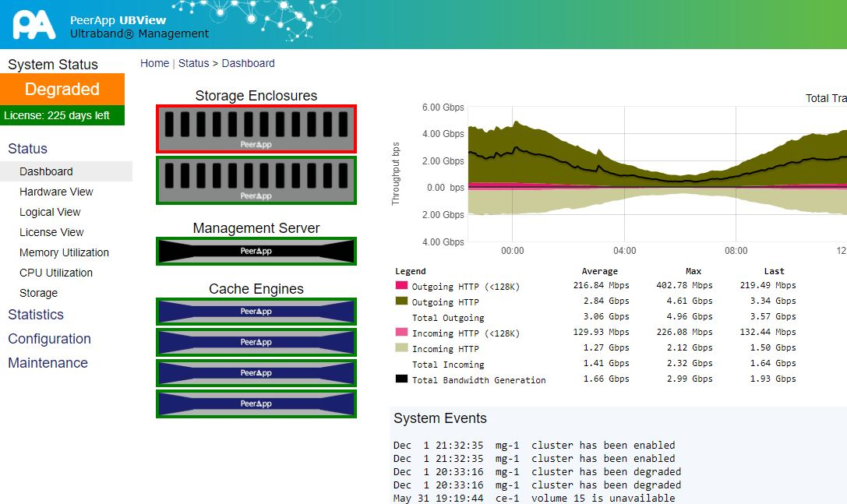Image resolution: width=847 pixels, height=504 pixels.
Task: Expand the Configuration menu section
Action: 49,339
